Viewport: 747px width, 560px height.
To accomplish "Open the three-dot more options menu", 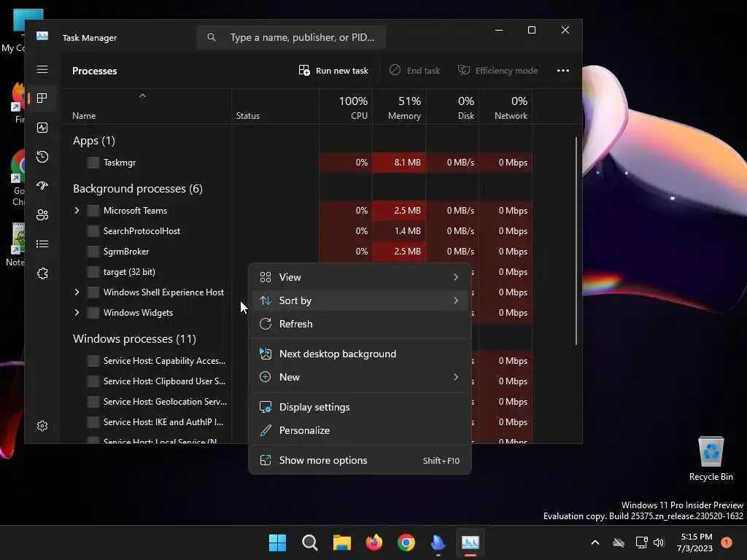I will pyautogui.click(x=563, y=71).
